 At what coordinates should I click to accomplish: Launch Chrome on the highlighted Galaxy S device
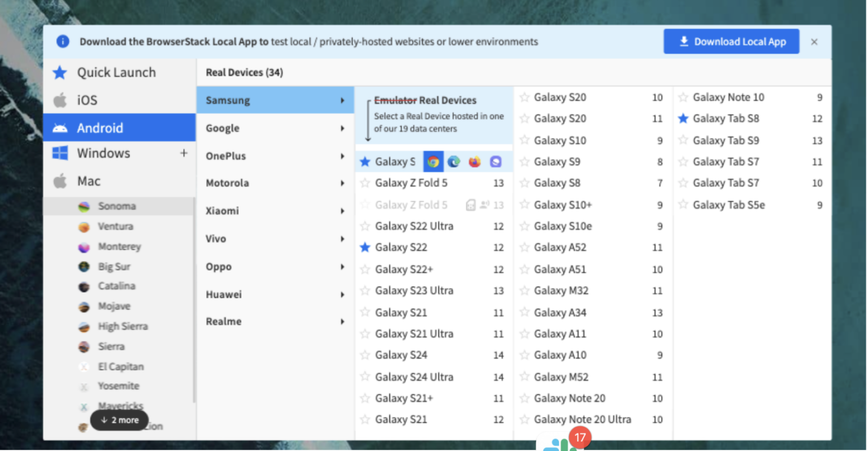pos(433,162)
